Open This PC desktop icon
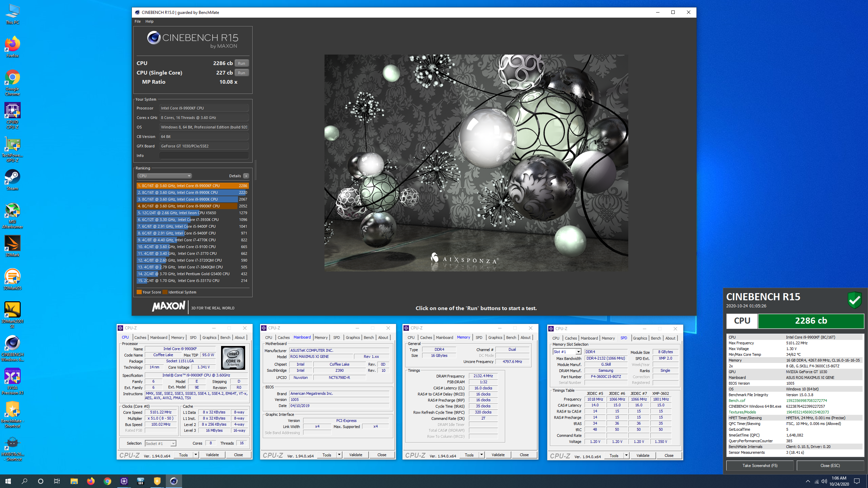This screenshot has width=868, height=488. [13, 14]
